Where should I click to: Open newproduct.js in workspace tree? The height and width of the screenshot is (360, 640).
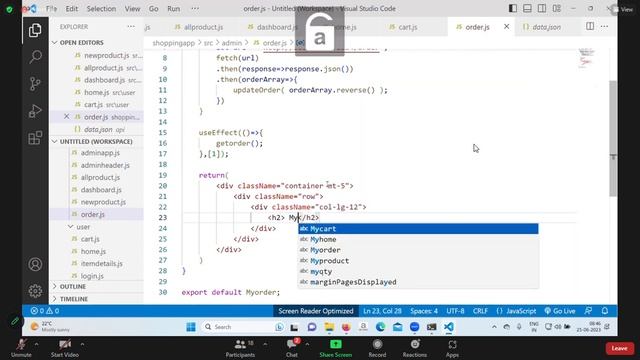103,202
